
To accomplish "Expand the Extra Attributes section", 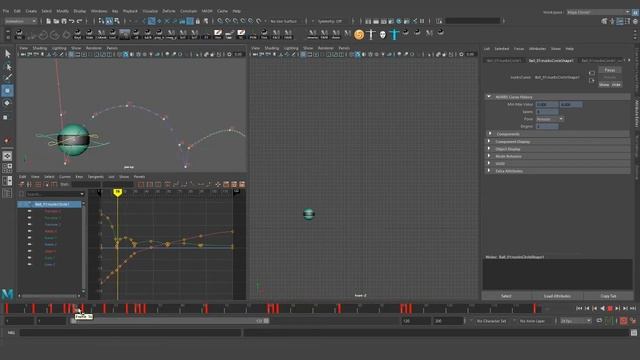I will [558, 171].
